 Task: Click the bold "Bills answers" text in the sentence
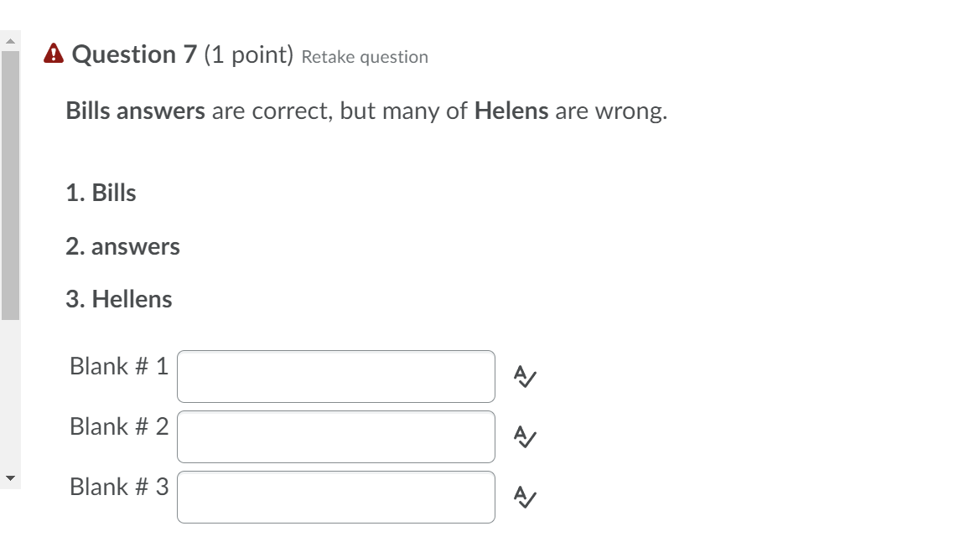[136, 111]
